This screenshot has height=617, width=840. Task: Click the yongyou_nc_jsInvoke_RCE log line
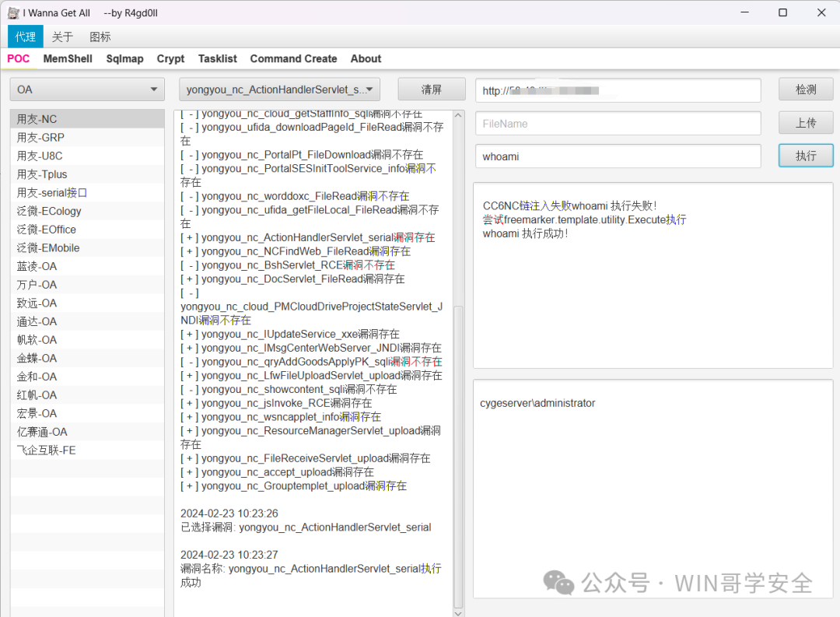[x=276, y=403]
